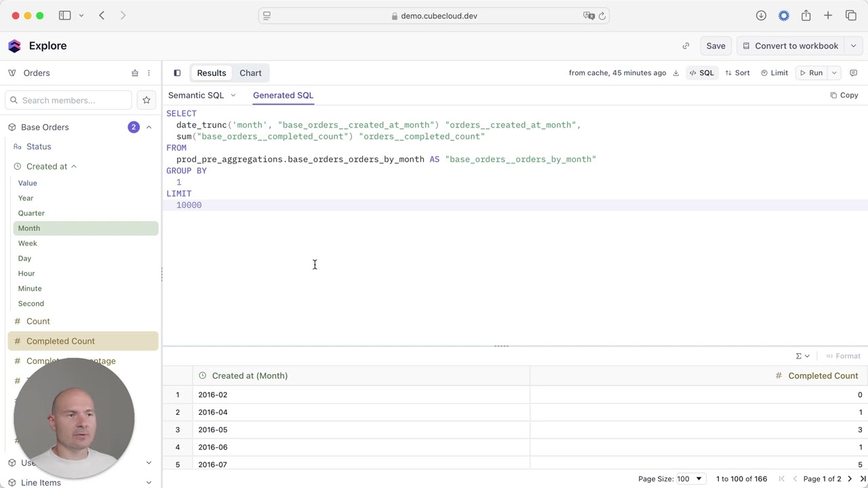
Task: Open Page Size dropdown
Action: (x=690, y=479)
